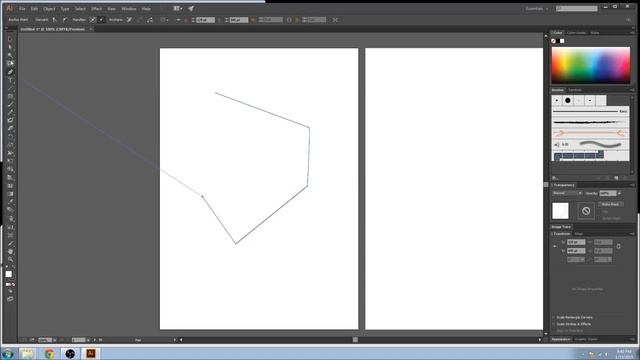Open the Normal blending mode dropdown

567,193
